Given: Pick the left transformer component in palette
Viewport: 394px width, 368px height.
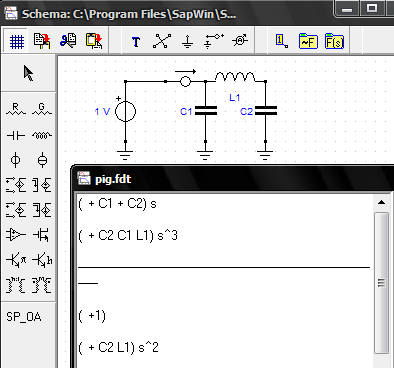Looking at the screenshot, I should pyautogui.click(x=15, y=285).
